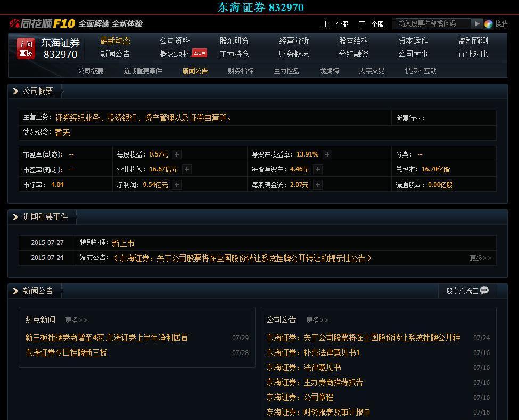This screenshot has height=420, width=519.
Task: Open the 盈利预测 menu
Action: pyautogui.click(x=473, y=40)
